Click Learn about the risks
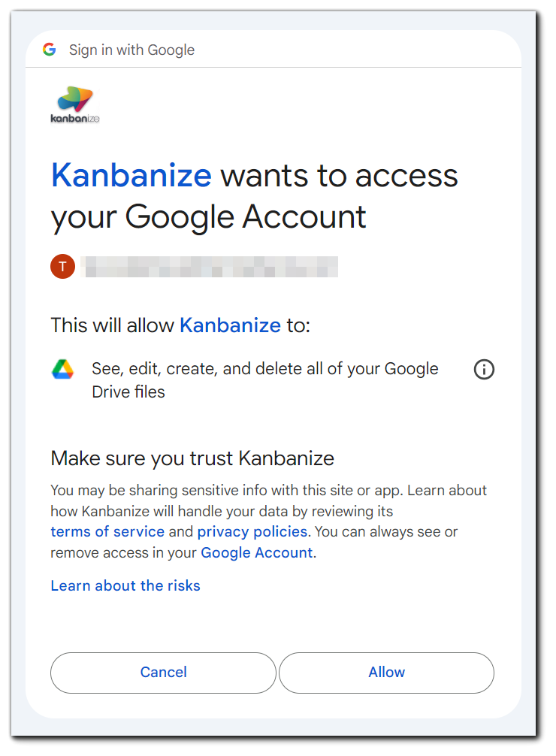556x756 pixels. pos(125,585)
